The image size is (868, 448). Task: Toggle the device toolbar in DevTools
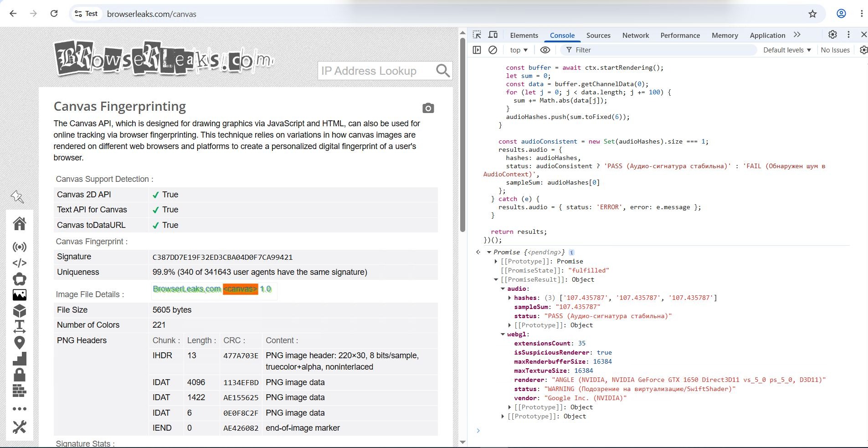click(x=493, y=35)
